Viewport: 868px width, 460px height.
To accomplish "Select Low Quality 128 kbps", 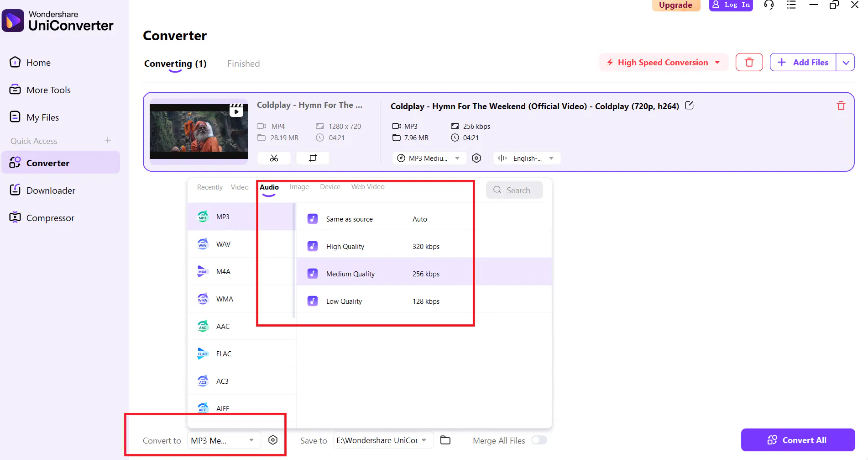I will point(424,301).
